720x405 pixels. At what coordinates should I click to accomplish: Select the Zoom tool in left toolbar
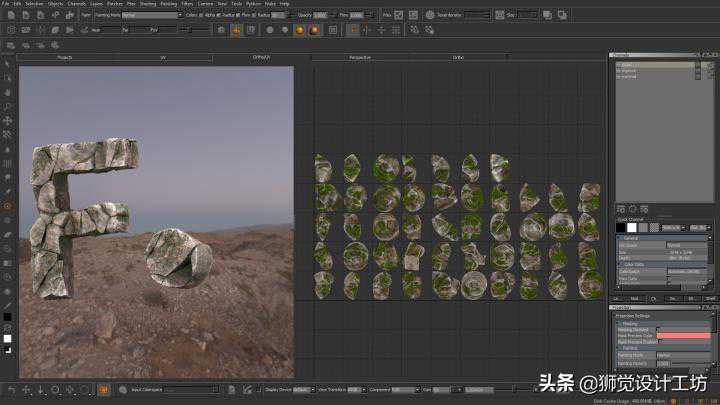coord(7,105)
